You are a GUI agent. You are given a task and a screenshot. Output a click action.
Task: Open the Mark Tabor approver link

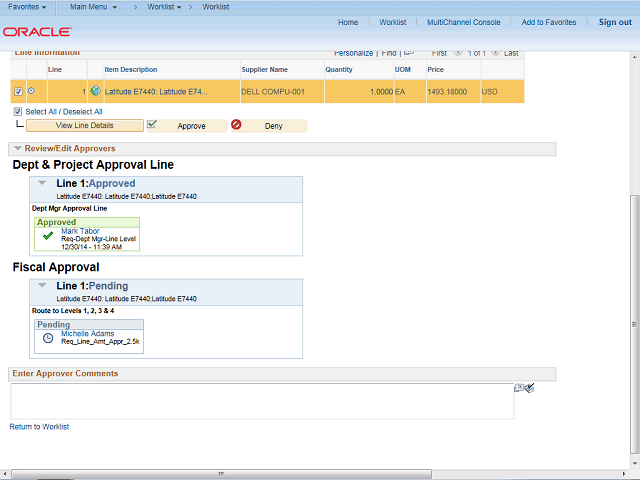(x=80, y=231)
